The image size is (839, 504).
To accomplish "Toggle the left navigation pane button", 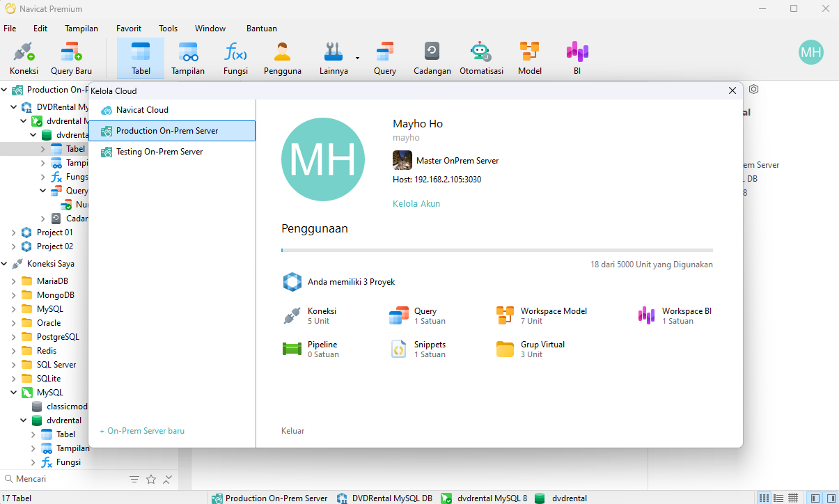I will coord(815,498).
